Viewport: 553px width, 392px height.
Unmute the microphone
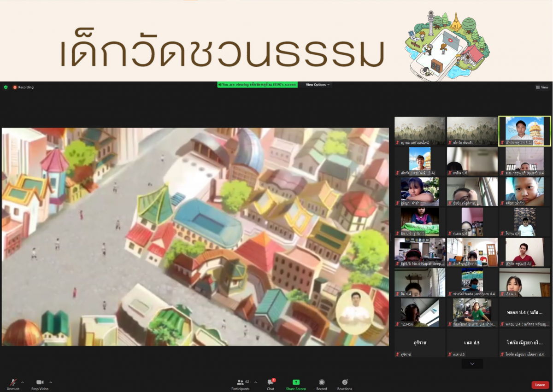click(13, 383)
